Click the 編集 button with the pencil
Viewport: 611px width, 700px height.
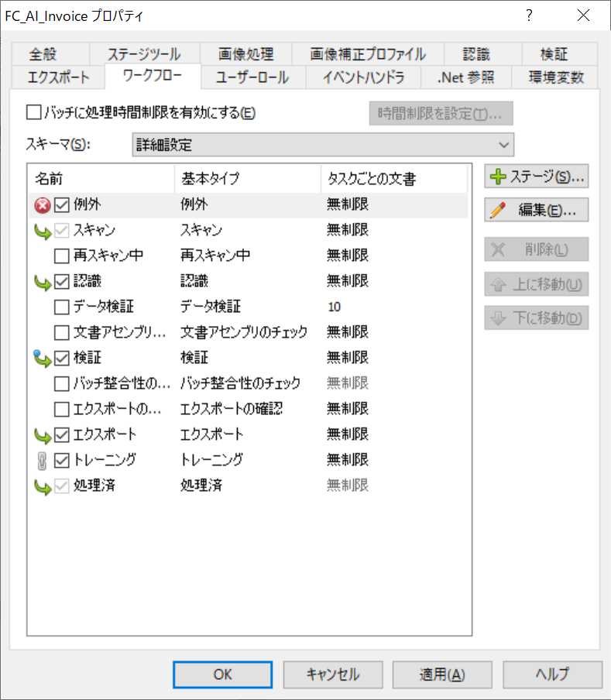pyautogui.click(x=537, y=210)
